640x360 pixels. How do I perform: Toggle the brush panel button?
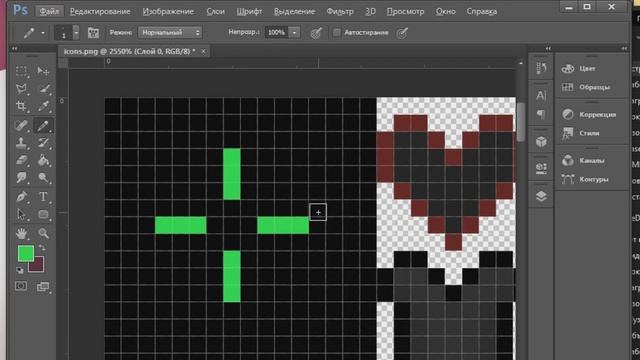click(93, 33)
